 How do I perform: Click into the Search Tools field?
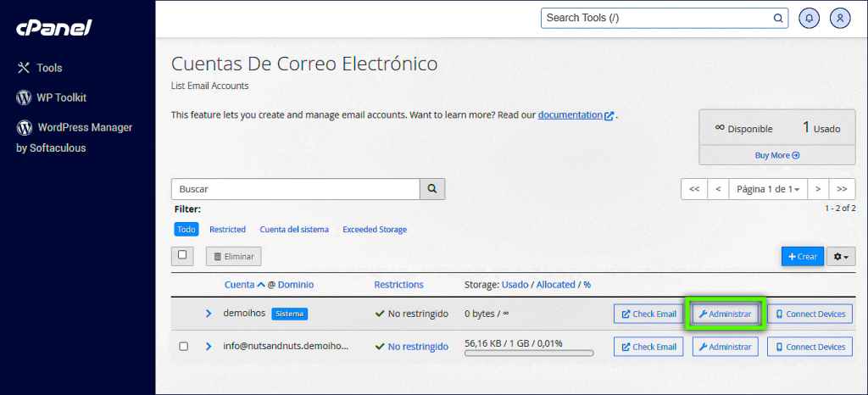657,18
